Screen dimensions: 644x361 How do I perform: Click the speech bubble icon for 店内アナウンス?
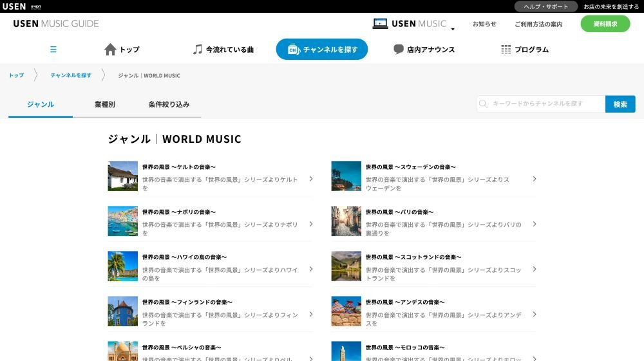tap(399, 50)
